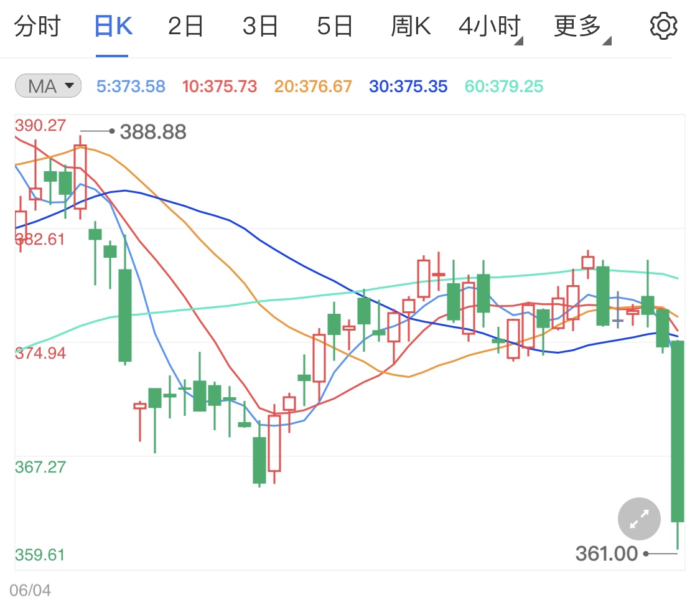Expand chart to fullscreen with arrows button
Viewport: 700px width, 602px height.
[x=639, y=519]
